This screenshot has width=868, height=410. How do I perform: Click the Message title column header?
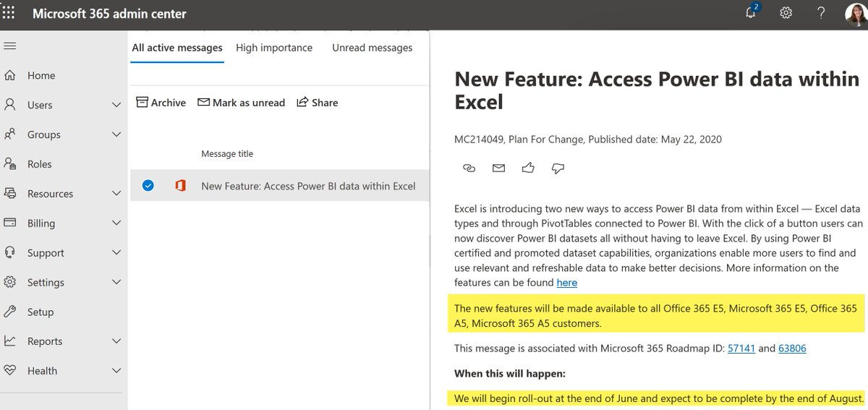[x=227, y=153]
